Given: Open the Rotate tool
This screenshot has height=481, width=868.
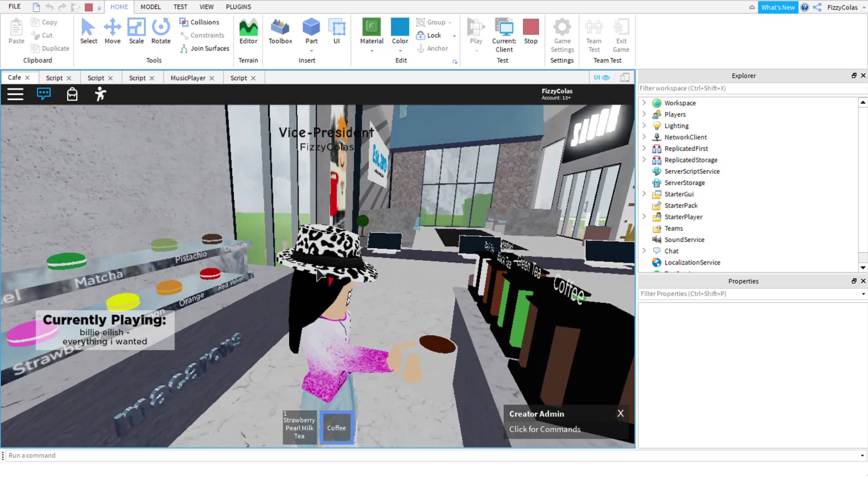Looking at the screenshot, I should 160,31.
